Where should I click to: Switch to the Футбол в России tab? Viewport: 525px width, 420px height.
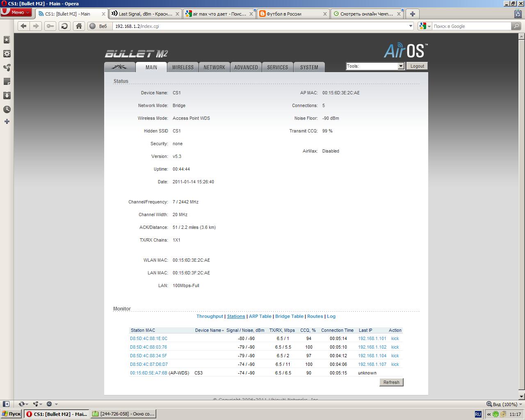click(293, 14)
